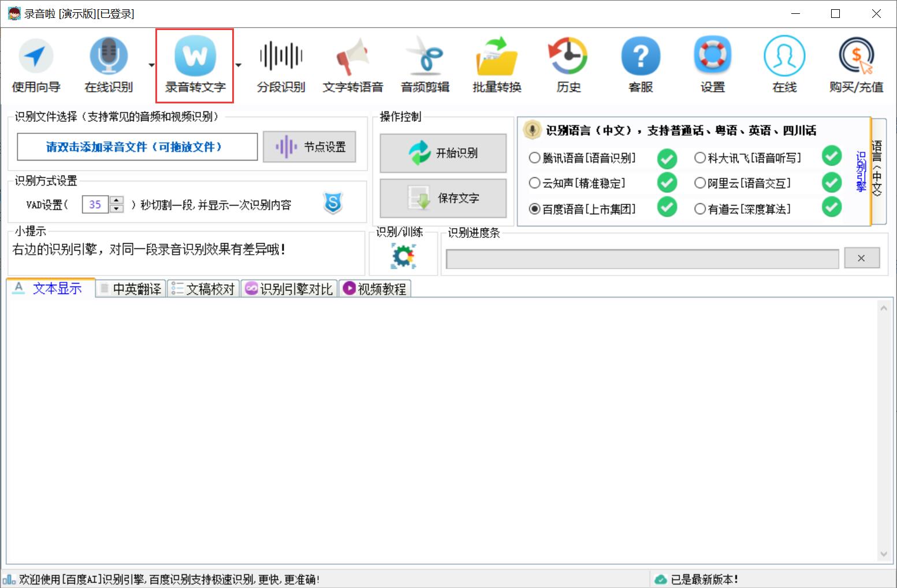897x588 pixels.
Task: Open 节点设置 node settings
Action: coord(310,147)
